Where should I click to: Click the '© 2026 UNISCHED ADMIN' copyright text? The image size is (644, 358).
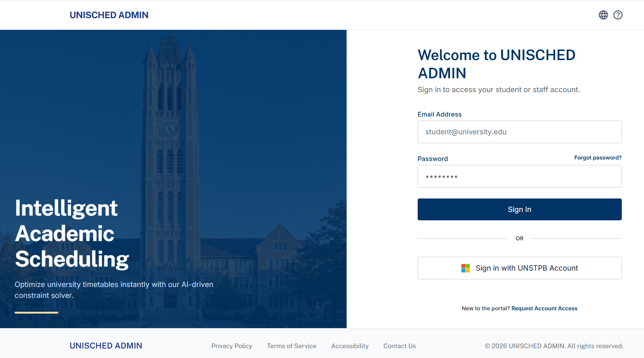(x=554, y=346)
